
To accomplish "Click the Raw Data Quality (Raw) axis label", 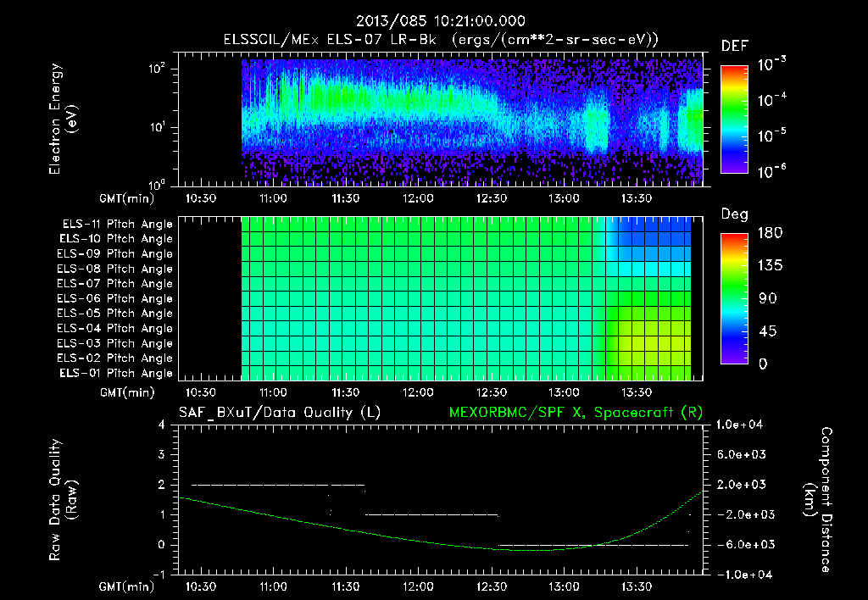I will pyautogui.click(x=63, y=500).
